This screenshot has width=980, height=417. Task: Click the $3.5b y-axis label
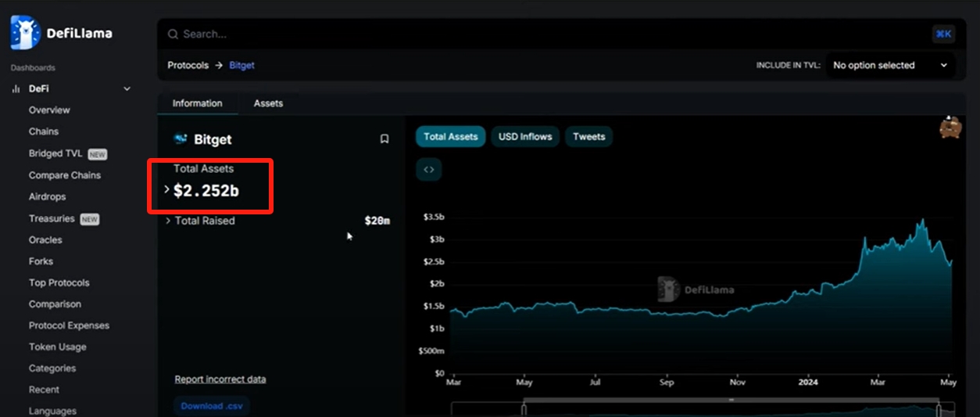point(434,217)
